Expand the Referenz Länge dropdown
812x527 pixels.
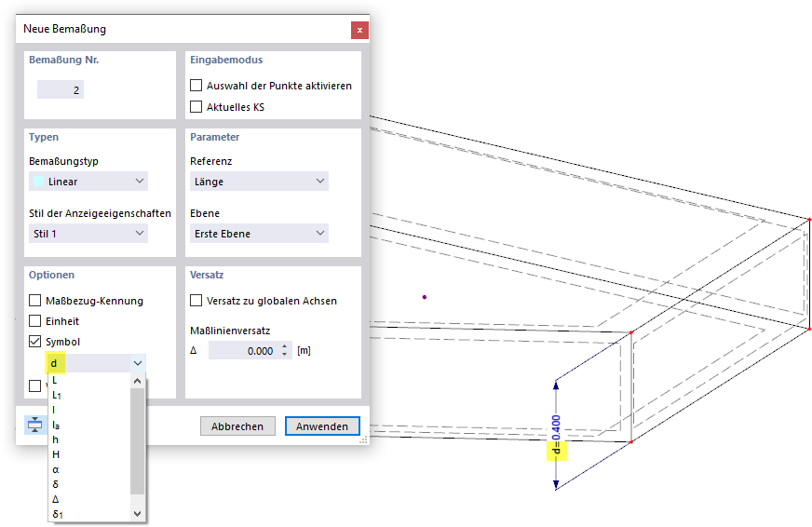pyautogui.click(x=259, y=182)
